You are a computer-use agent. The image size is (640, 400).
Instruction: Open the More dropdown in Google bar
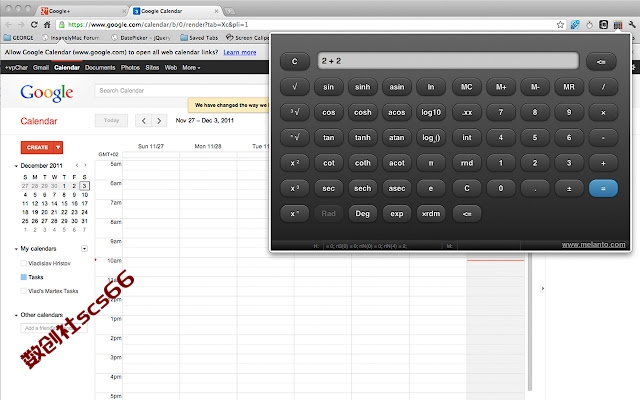click(191, 68)
